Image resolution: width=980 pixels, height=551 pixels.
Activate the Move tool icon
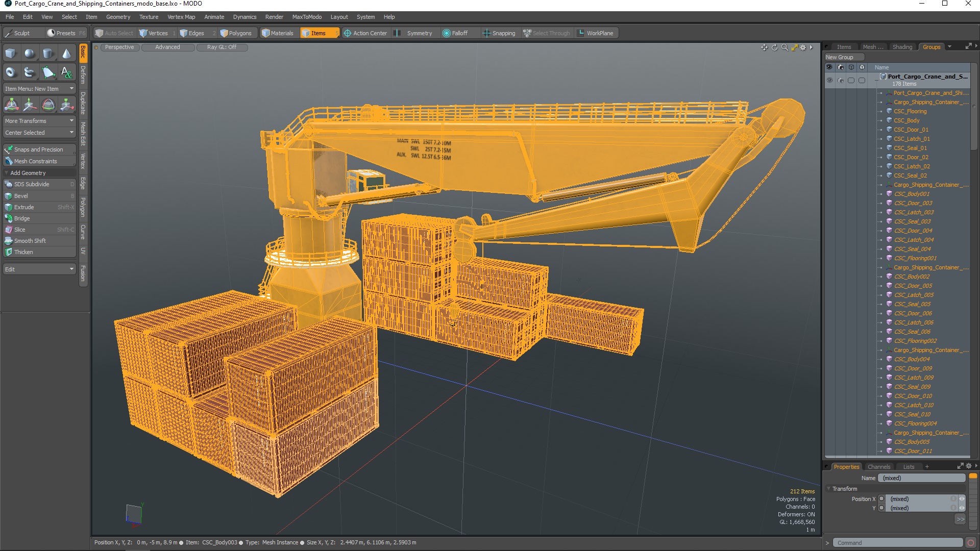point(30,105)
